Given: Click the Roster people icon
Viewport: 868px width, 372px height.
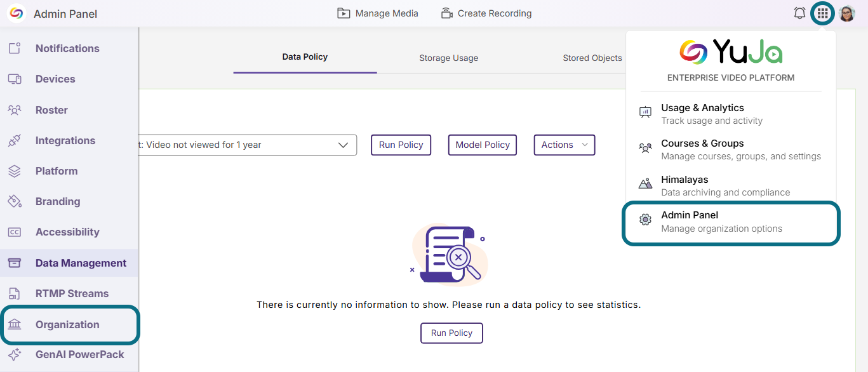Looking at the screenshot, I should [15, 110].
